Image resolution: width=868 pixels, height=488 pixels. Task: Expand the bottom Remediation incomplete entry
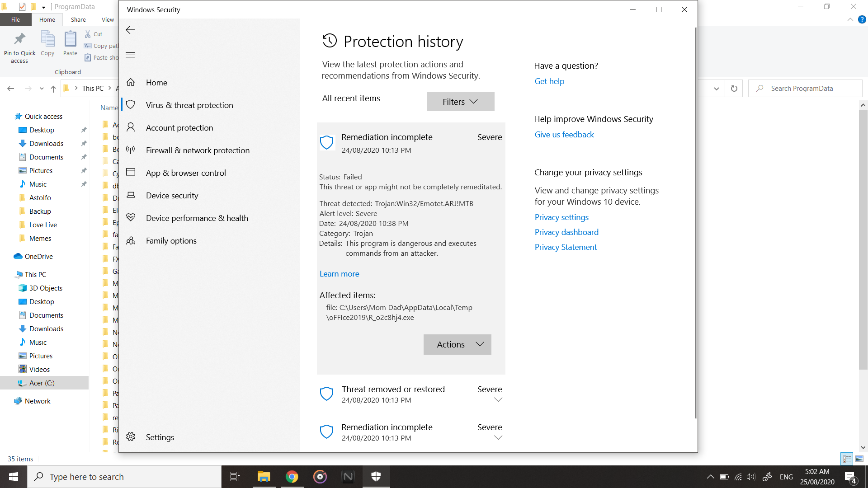pos(498,438)
